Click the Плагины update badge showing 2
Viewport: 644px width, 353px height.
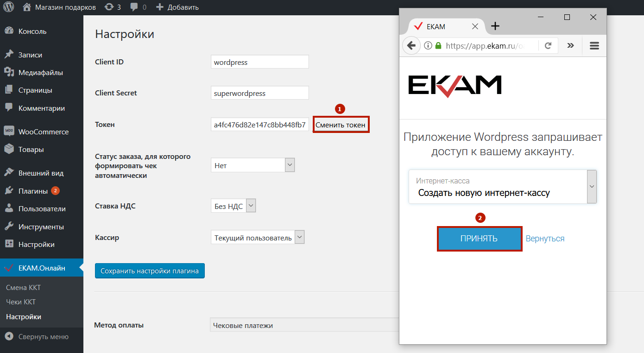click(x=55, y=190)
